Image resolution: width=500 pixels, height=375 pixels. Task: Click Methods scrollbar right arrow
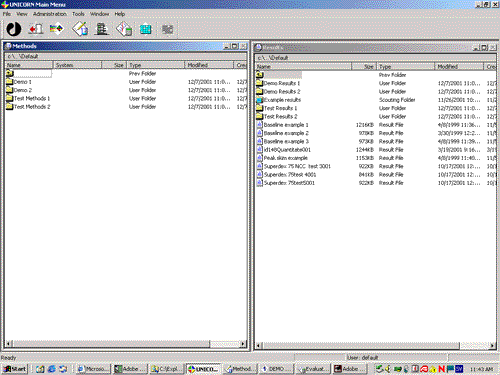tap(243, 343)
